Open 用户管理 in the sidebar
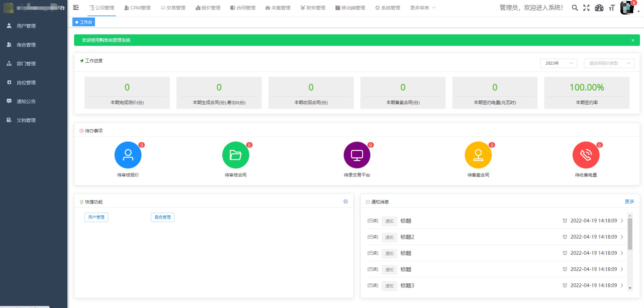Image resolution: width=644 pixels, height=308 pixels. click(x=34, y=26)
